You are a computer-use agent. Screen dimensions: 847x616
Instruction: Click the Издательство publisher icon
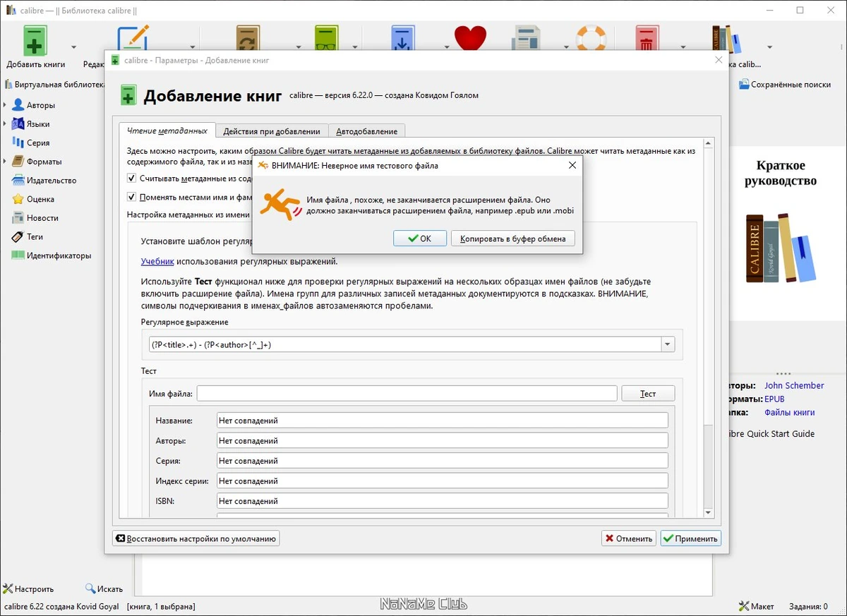(x=18, y=181)
